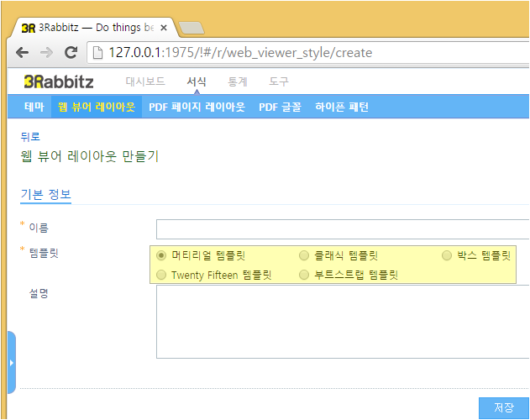The height and width of the screenshot is (420, 530).
Task: Open the 대시보드 menu
Action: tap(145, 81)
